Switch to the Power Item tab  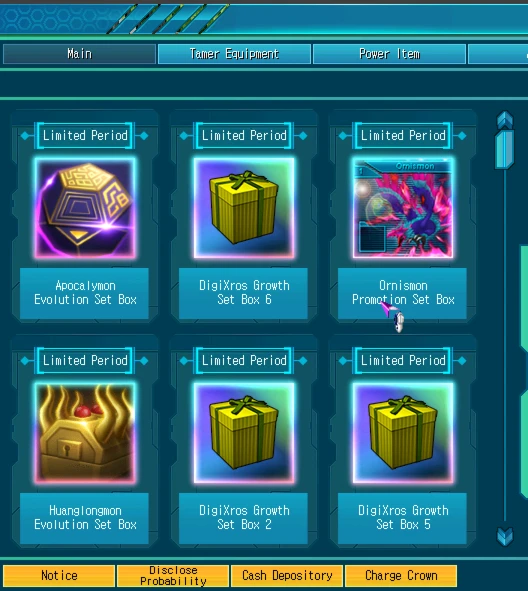389,54
